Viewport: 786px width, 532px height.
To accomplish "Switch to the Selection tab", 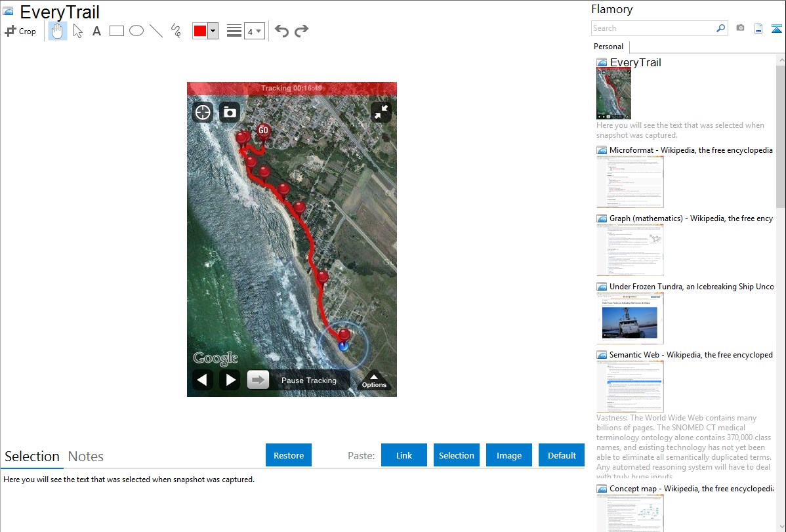I will 32,457.
